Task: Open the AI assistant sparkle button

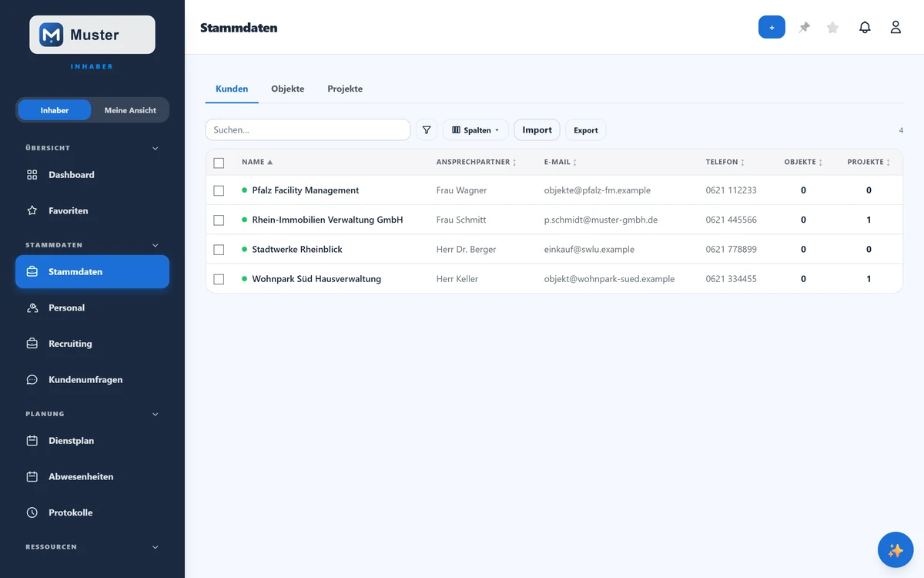Action: click(896, 550)
